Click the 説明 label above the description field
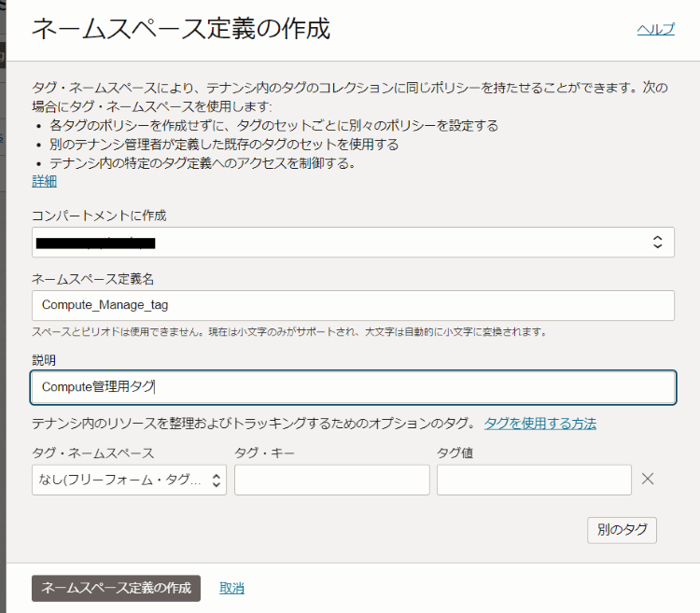The width and height of the screenshot is (700, 613). coord(44,359)
